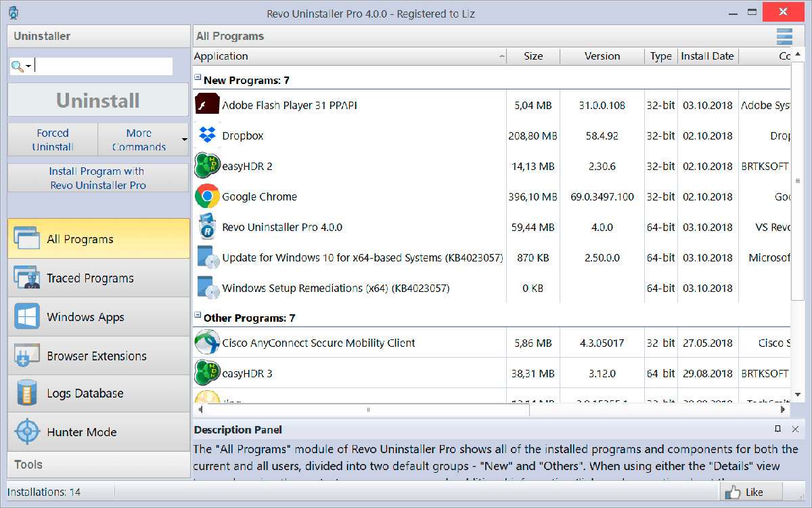Viewport: 812px width, 508px height.
Task: Click the Browser Extensions plug icon
Action: [x=26, y=356]
